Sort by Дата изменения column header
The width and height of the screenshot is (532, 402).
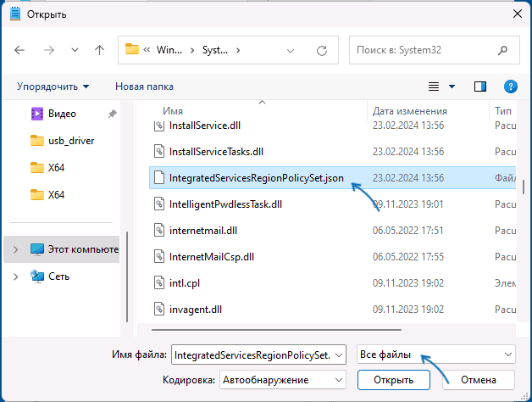click(x=409, y=111)
